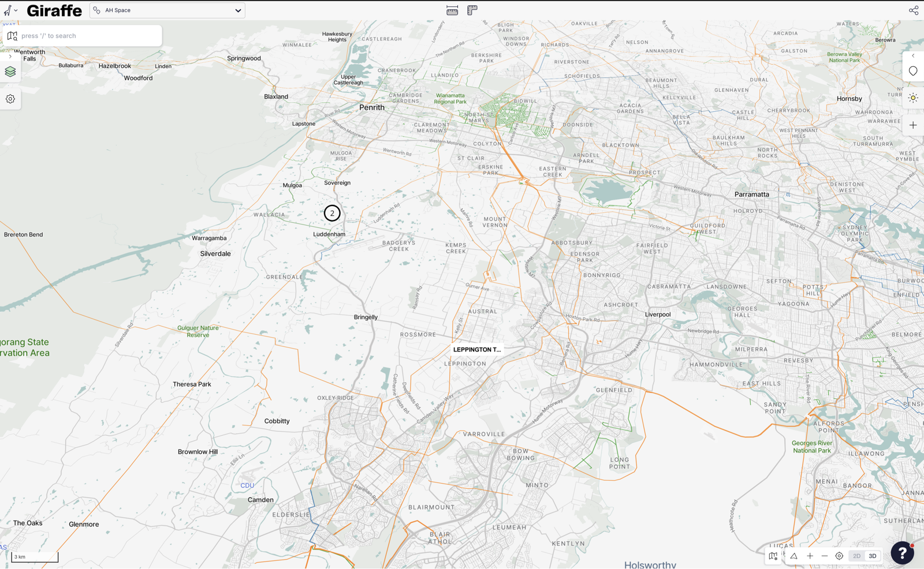
Task: Click the map search input field
Action: pos(87,36)
